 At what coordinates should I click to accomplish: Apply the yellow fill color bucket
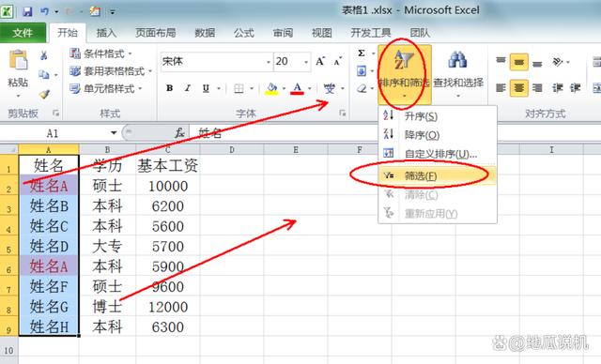click(x=271, y=89)
